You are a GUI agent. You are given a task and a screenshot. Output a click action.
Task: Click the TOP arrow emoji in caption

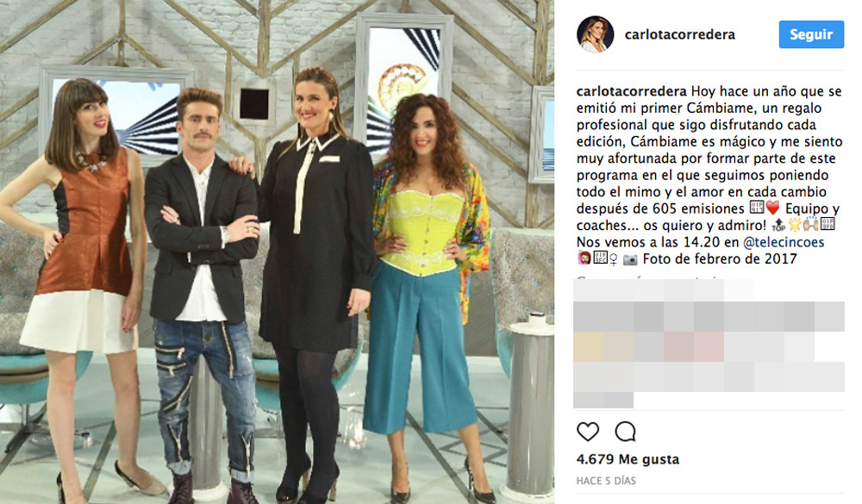pyautogui.click(x=778, y=225)
